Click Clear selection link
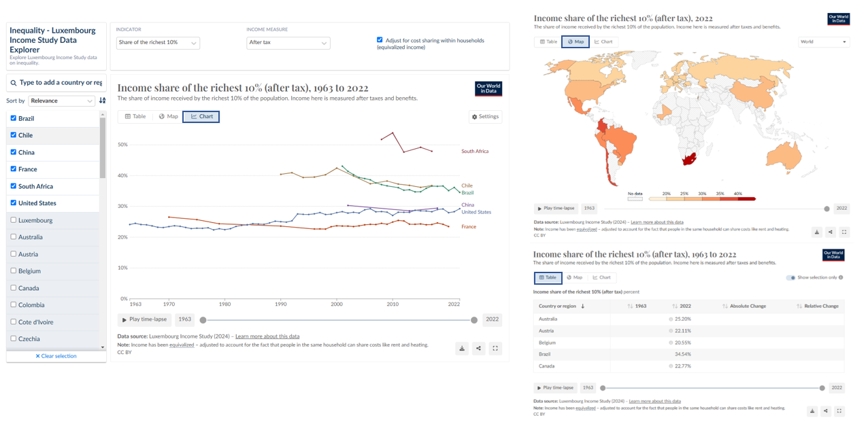Image resolution: width=868 pixels, height=424 pixels. tap(56, 356)
